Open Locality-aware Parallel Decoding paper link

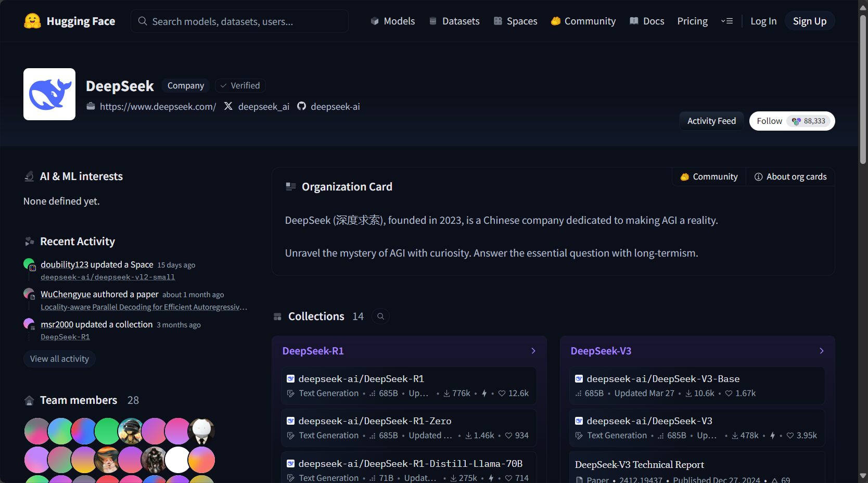pos(144,307)
